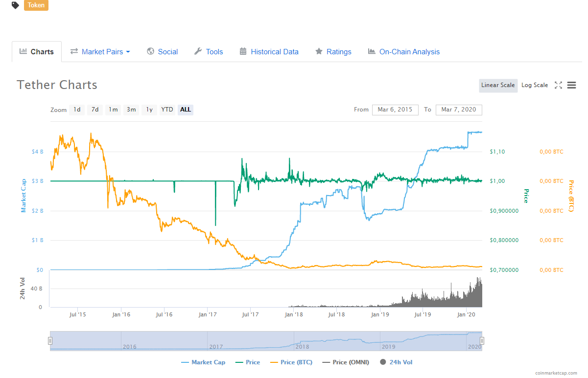The height and width of the screenshot is (378, 588).
Task: Select the ALL zoom range
Action: click(186, 110)
